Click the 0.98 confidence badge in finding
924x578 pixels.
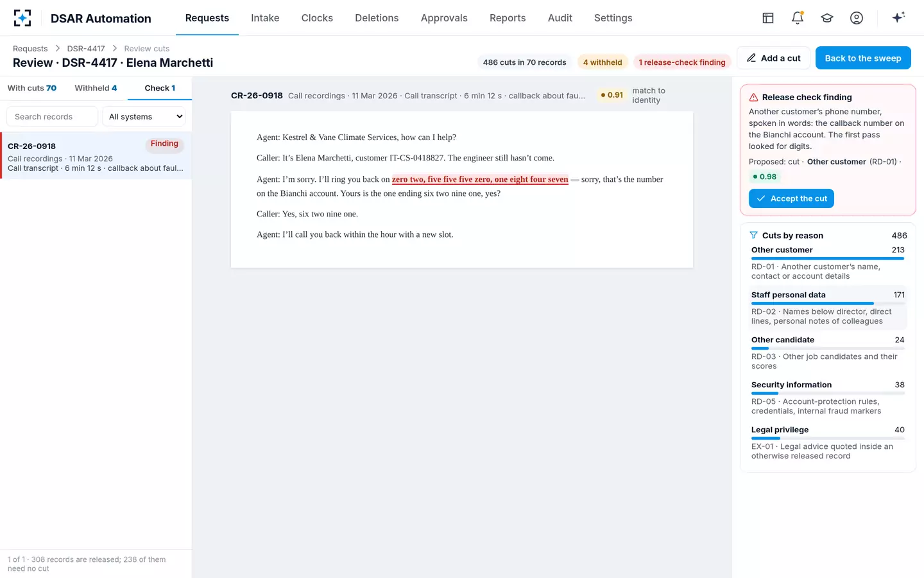coord(764,177)
